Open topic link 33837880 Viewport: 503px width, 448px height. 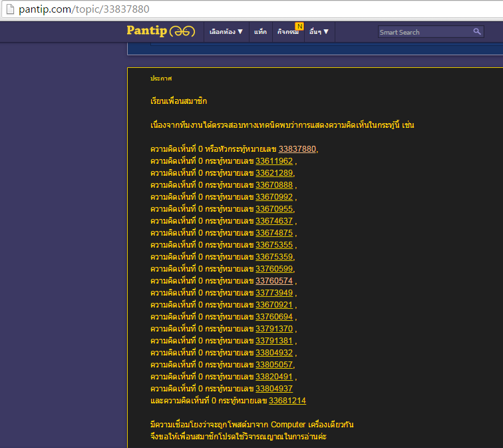tap(297, 149)
